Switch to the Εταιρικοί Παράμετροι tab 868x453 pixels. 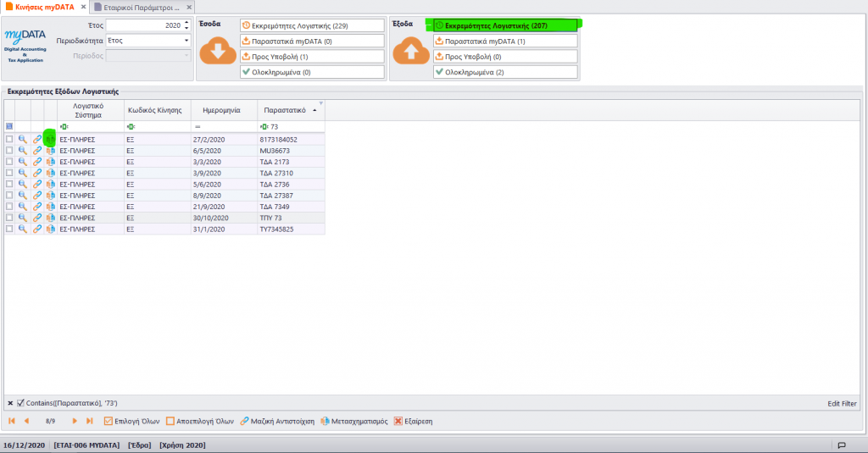point(142,7)
